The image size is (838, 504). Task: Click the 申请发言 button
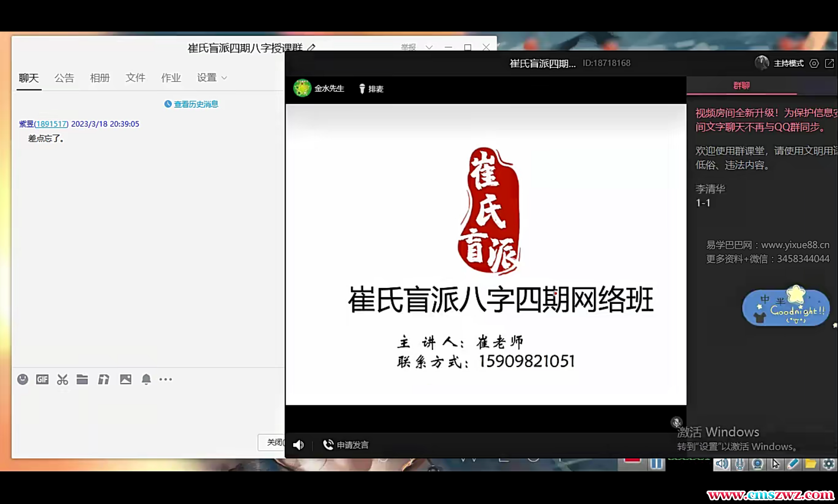(346, 445)
